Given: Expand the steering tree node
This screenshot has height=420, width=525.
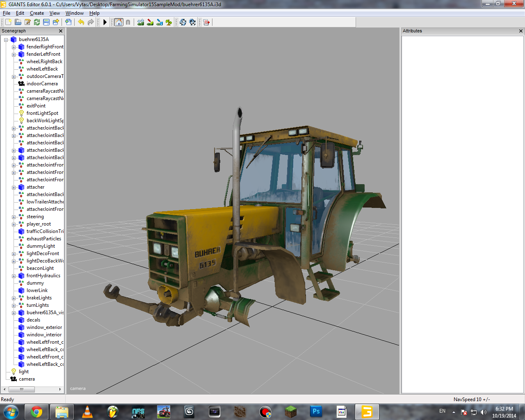Looking at the screenshot, I should 14,217.
